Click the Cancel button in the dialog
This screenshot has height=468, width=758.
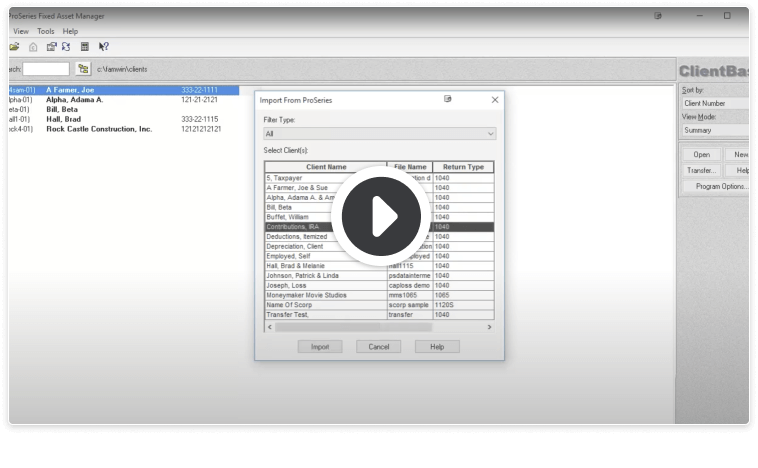pos(379,347)
